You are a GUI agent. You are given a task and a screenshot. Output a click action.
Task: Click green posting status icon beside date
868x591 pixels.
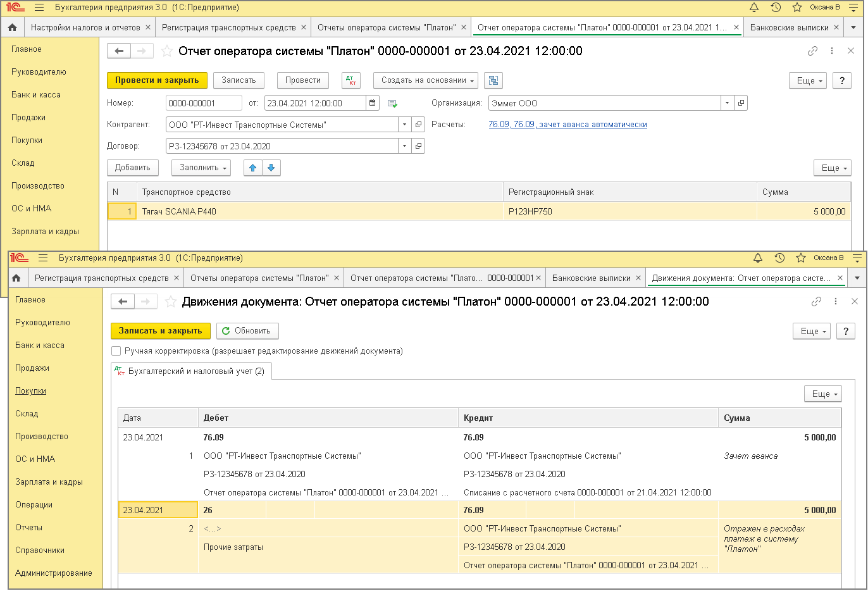tap(392, 103)
